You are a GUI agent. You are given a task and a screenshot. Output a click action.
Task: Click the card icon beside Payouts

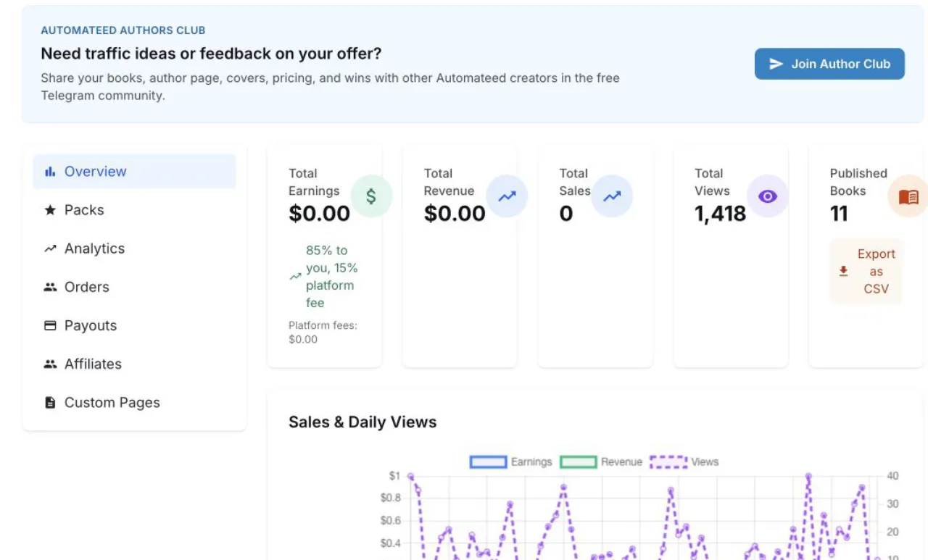[x=50, y=325]
